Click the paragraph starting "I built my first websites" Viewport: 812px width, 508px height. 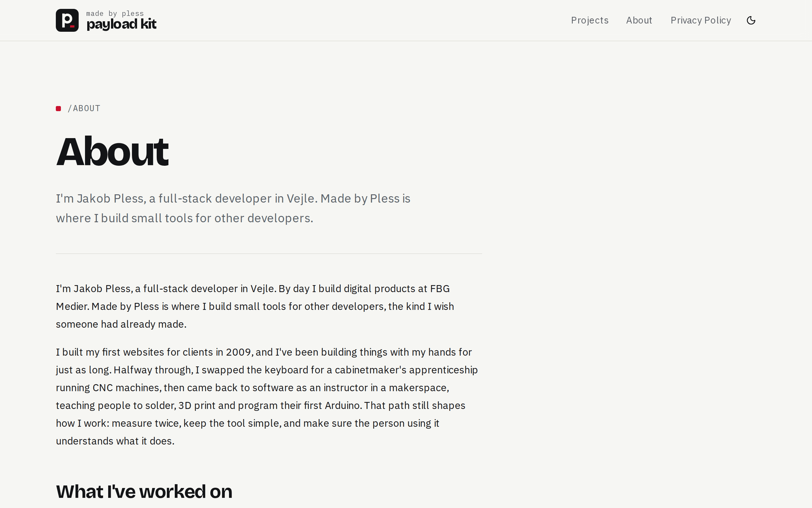[267, 397]
